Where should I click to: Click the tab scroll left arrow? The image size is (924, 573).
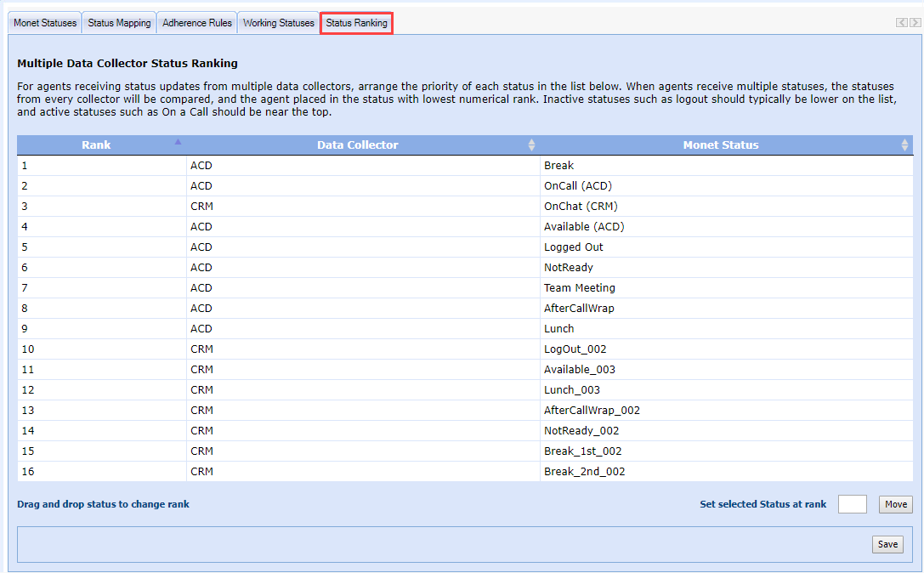click(902, 23)
